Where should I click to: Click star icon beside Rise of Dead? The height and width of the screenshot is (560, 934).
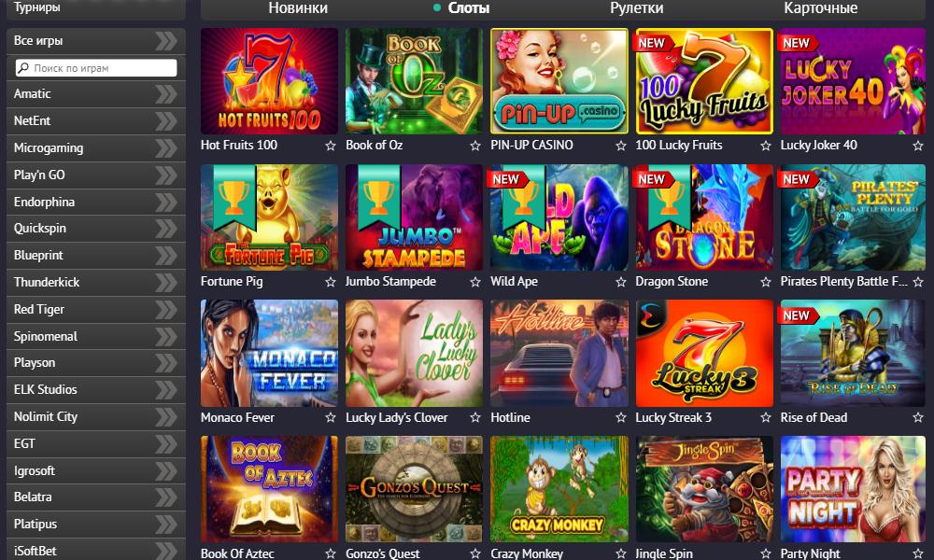click(917, 418)
